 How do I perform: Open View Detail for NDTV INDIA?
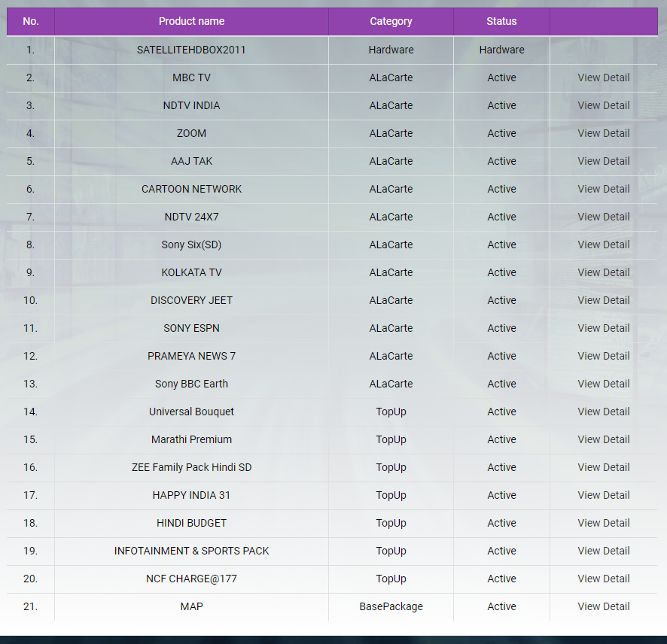pos(603,105)
